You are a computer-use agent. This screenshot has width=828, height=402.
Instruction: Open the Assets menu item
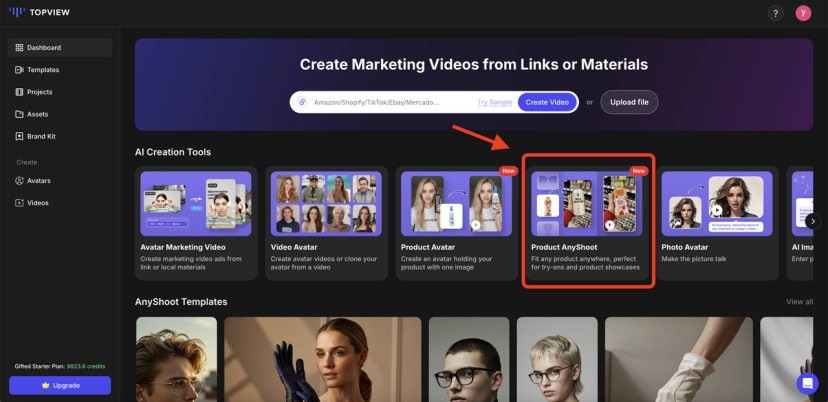pos(60,114)
